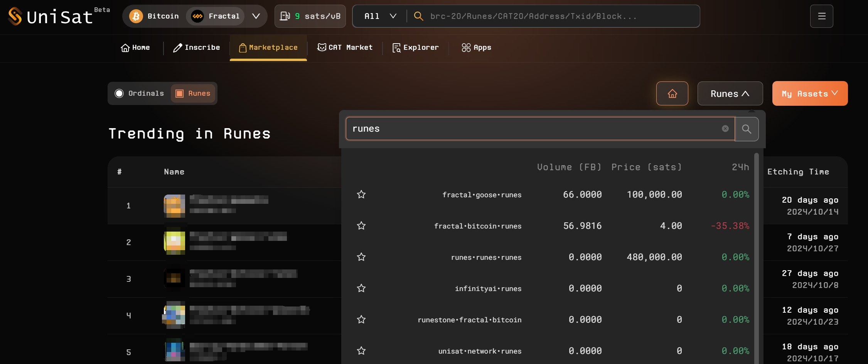The image size is (868, 364).
Task: Open the All search filter dropdown
Action: (x=380, y=16)
